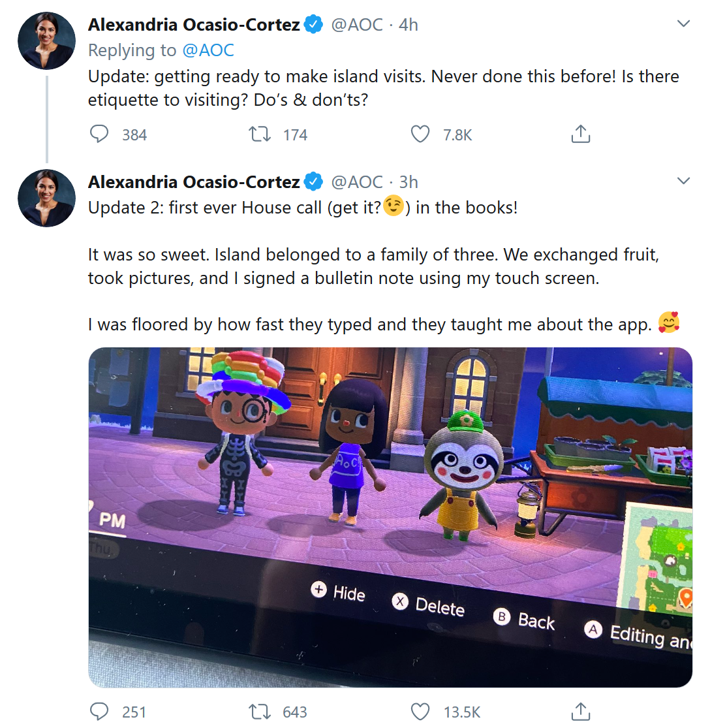Open the @AOC mention after Replying to
710x728 pixels.
click(x=208, y=50)
